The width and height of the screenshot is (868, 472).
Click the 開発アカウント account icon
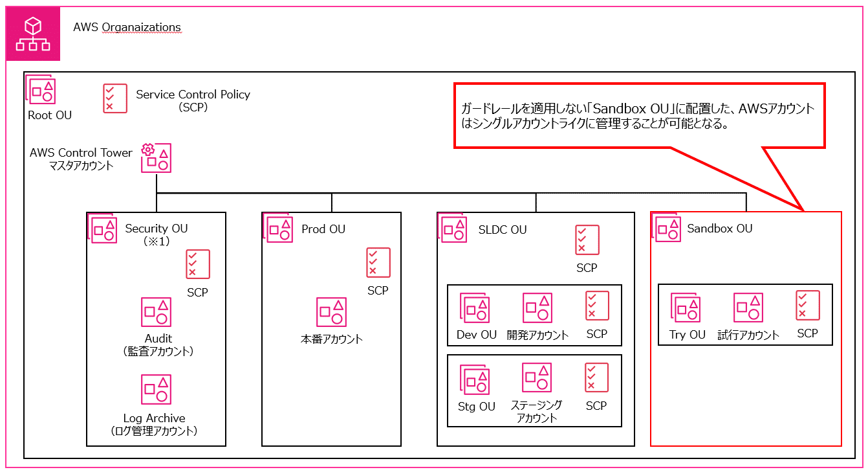pos(537,308)
